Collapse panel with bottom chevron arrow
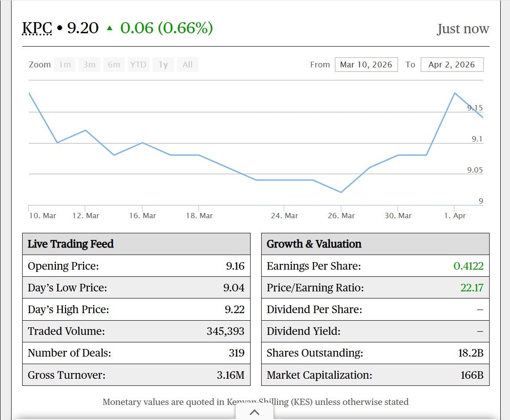This screenshot has height=420, width=510. (x=255, y=412)
